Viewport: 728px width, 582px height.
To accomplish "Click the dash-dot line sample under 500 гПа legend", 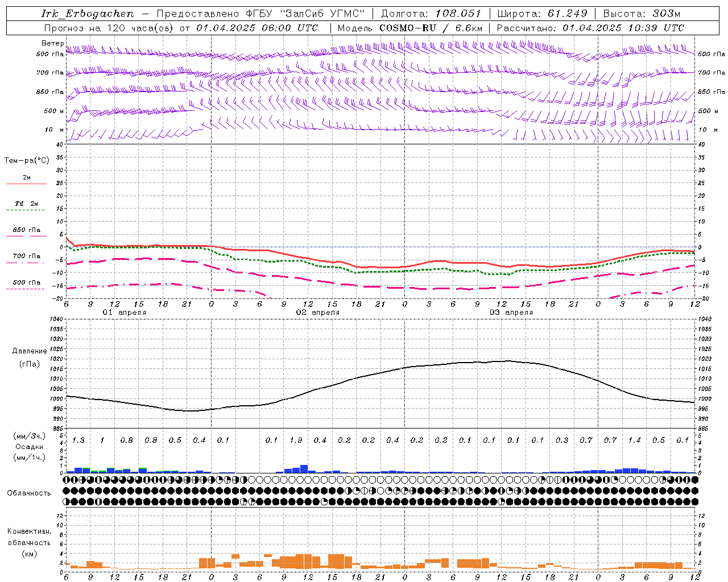I will (x=26, y=289).
